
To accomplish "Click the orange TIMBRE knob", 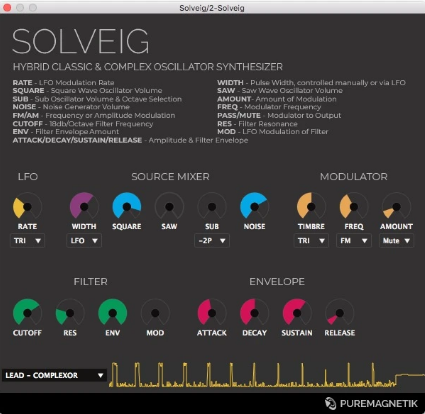I will click(x=311, y=207).
